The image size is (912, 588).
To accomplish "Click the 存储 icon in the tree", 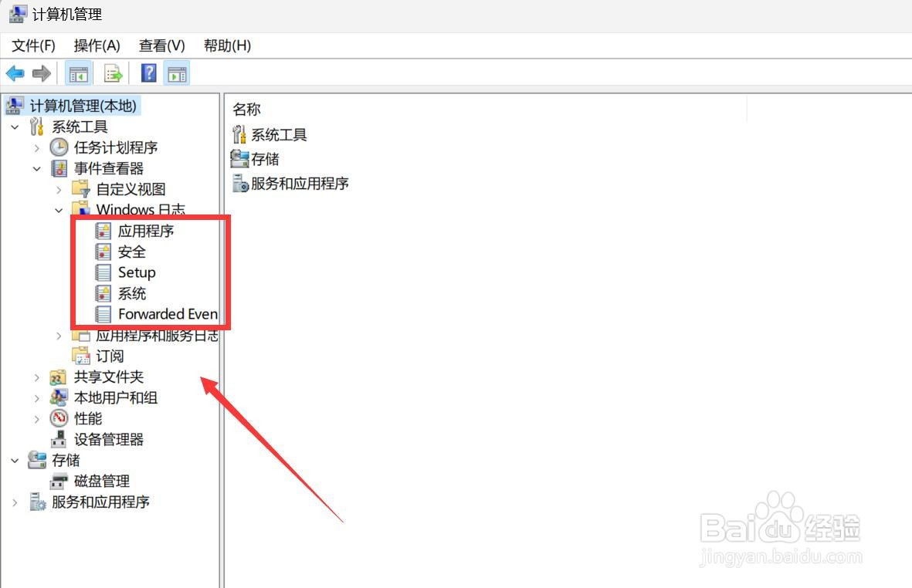I will pos(37,460).
